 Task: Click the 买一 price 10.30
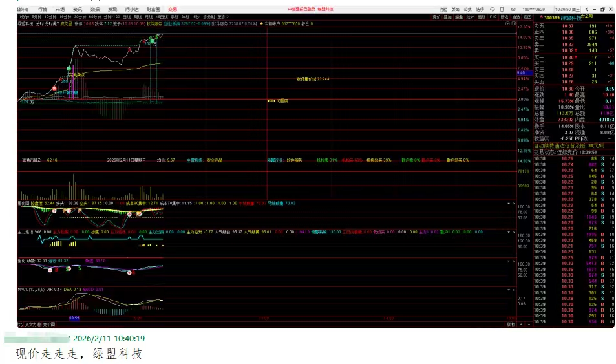[x=568, y=58]
